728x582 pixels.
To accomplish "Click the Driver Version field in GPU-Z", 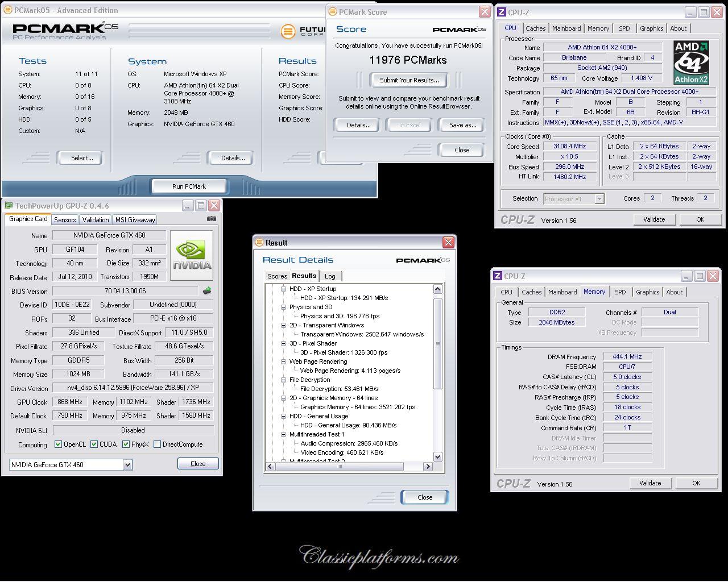I will click(133, 388).
